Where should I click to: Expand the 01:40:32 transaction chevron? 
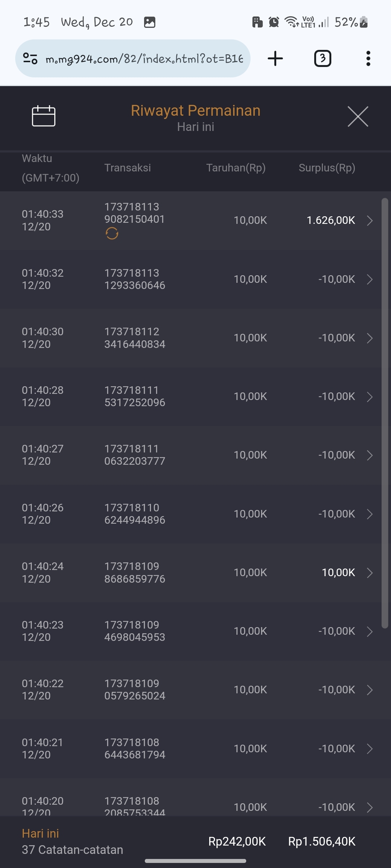point(370,279)
